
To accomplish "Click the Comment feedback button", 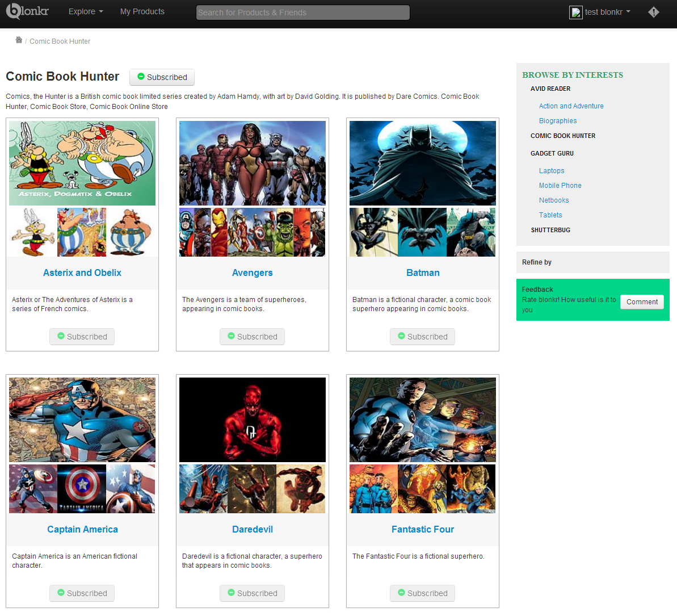I will (x=642, y=302).
